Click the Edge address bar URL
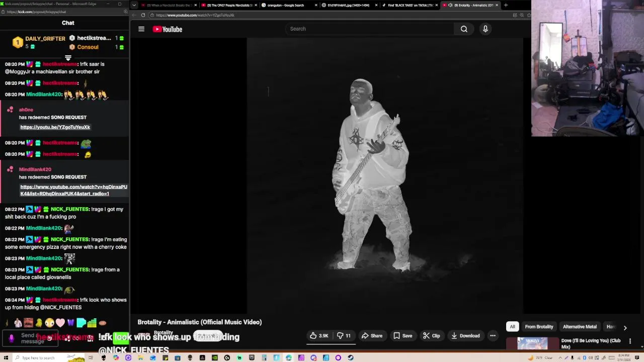 tap(195, 15)
